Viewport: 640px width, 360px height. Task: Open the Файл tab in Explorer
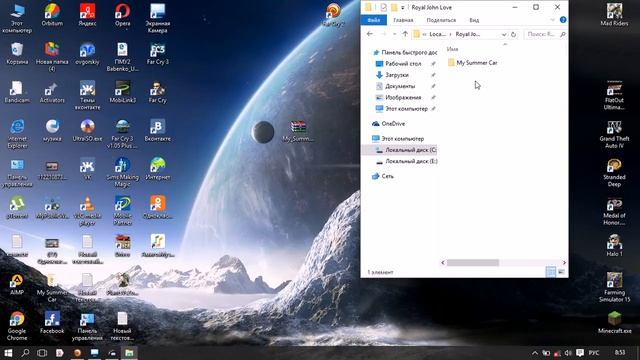pyautogui.click(x=373, y=20)
